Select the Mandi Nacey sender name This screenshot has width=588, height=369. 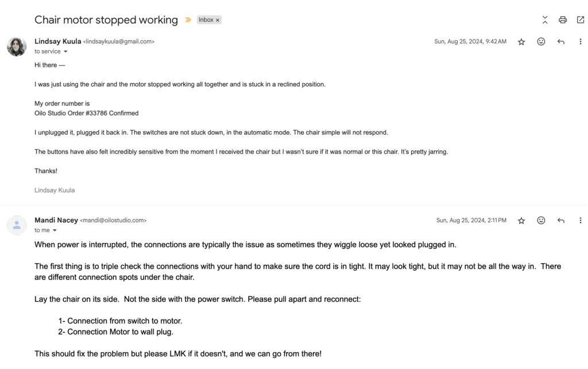pyautogui.click(x=56, y=220)
